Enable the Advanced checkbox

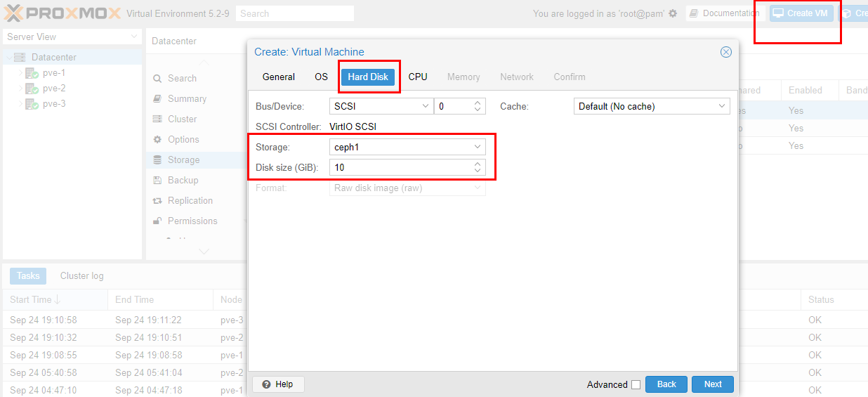pyautogui.click(x=636, y=384)
